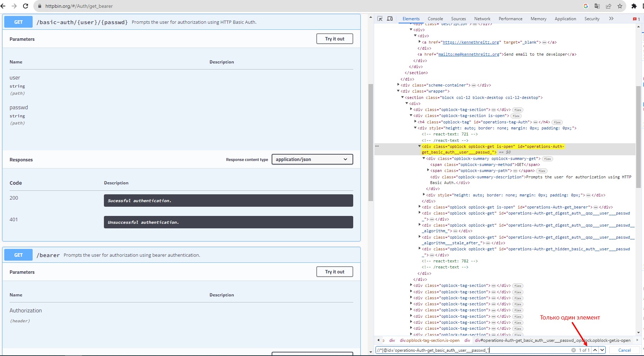Viewport: 644px width, 356px height.
Task: Click the Share this page icon
Action: (x=609, y=6)
